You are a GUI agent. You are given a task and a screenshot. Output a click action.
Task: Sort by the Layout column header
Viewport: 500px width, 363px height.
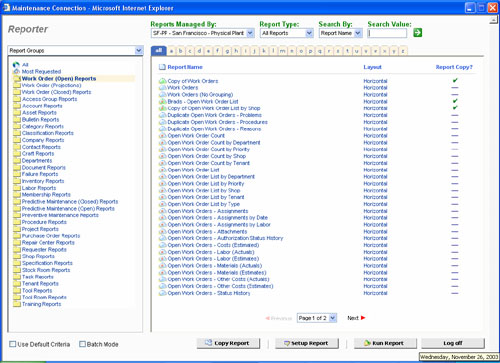click(372, 67)
